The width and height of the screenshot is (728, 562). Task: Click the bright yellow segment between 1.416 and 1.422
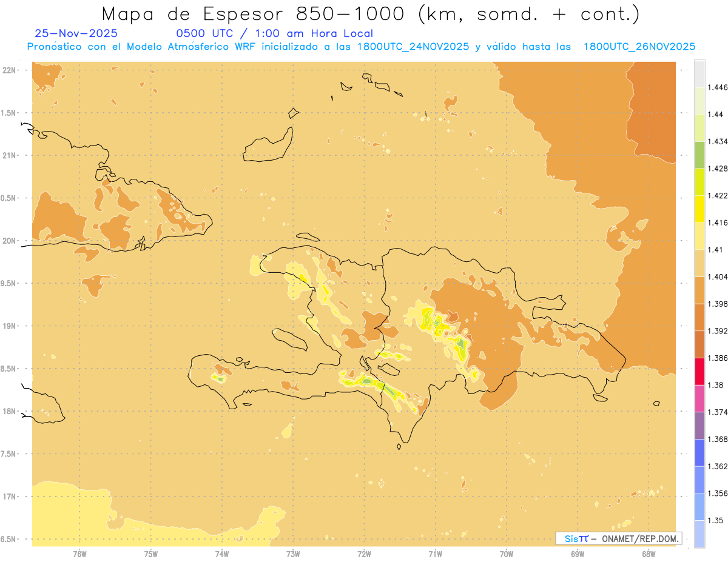point(699,209)
